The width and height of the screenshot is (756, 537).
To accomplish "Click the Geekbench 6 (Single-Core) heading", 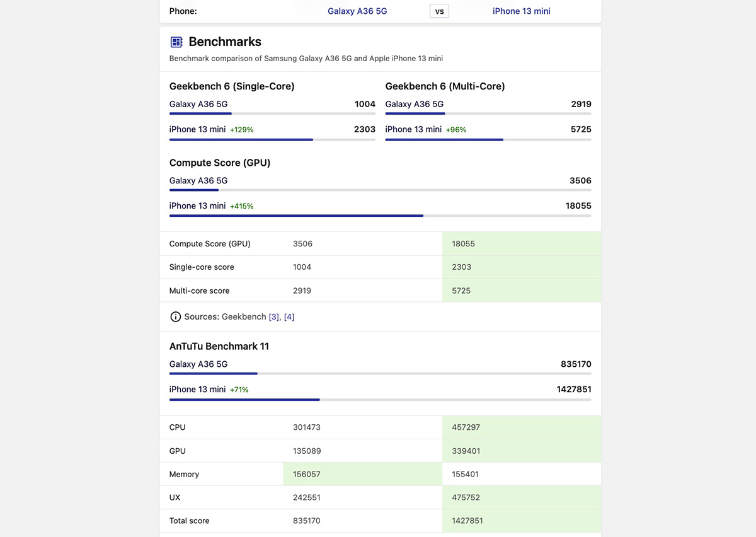I will coord(232,86).
